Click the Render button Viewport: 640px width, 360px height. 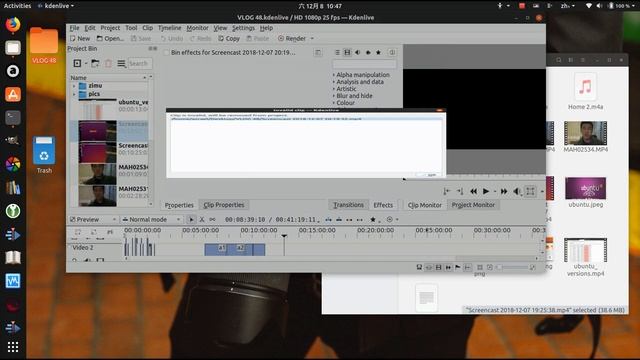click(x=291, y=39)
